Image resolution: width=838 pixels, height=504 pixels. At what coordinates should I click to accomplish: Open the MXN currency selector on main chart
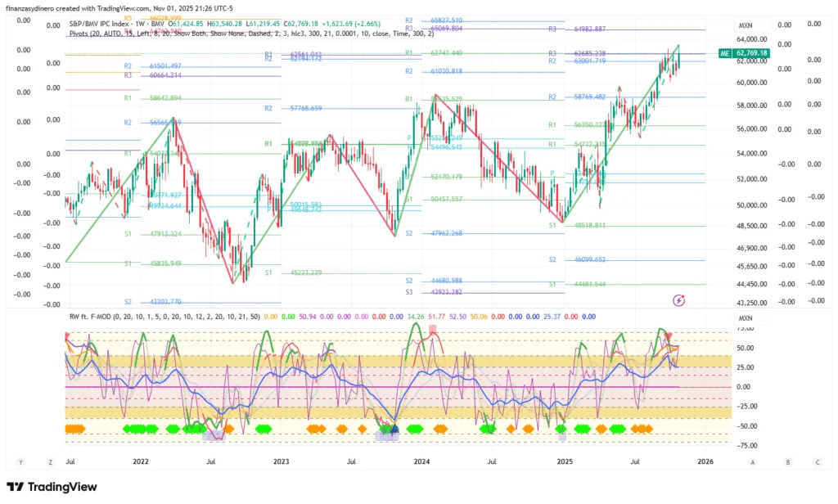click(745, 26)
